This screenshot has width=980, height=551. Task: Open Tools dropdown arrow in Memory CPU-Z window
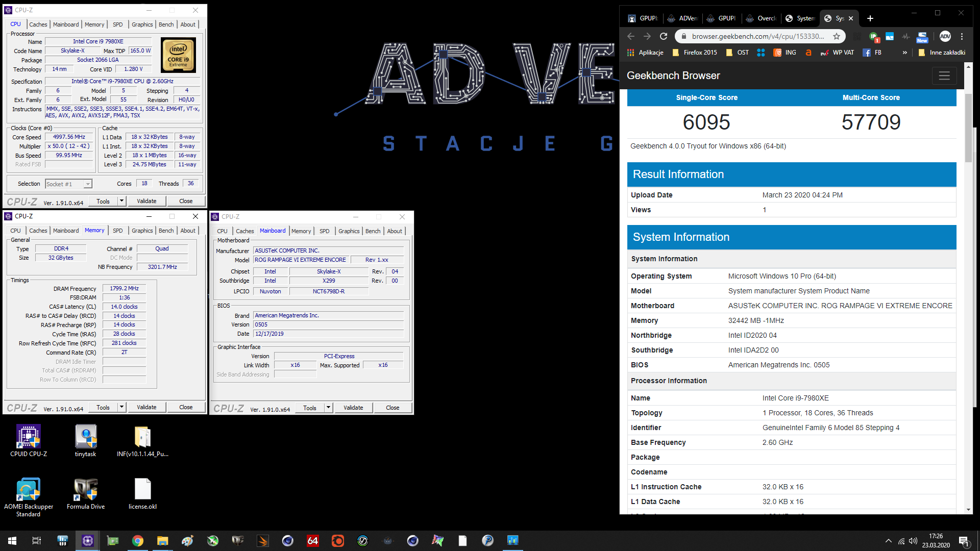tap(121, 407)
